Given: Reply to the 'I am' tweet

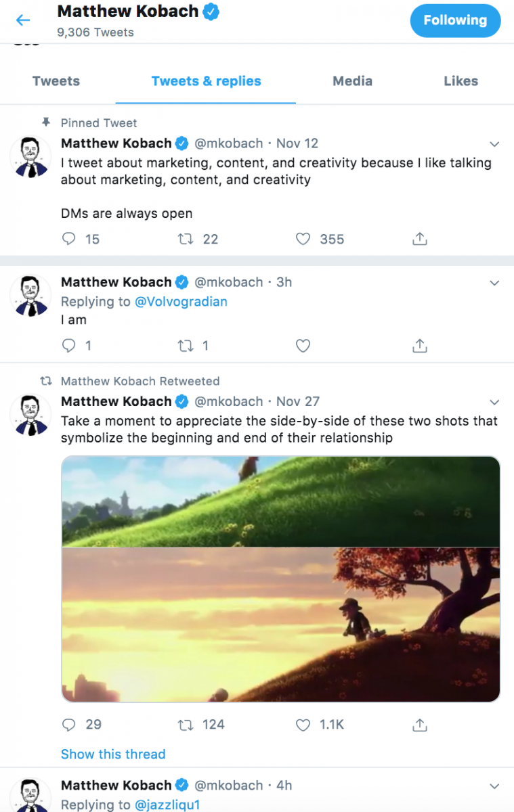Looking at the screenshot, I should (68, 345).
